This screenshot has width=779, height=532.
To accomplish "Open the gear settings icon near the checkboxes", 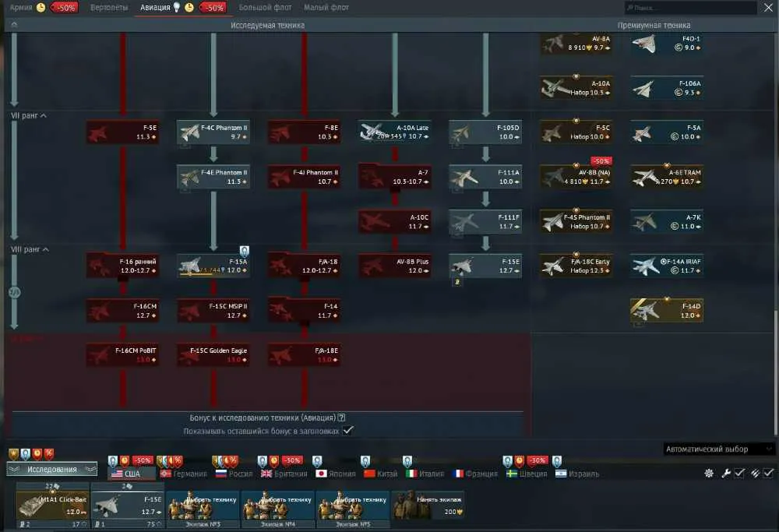I will pos(709,474).
